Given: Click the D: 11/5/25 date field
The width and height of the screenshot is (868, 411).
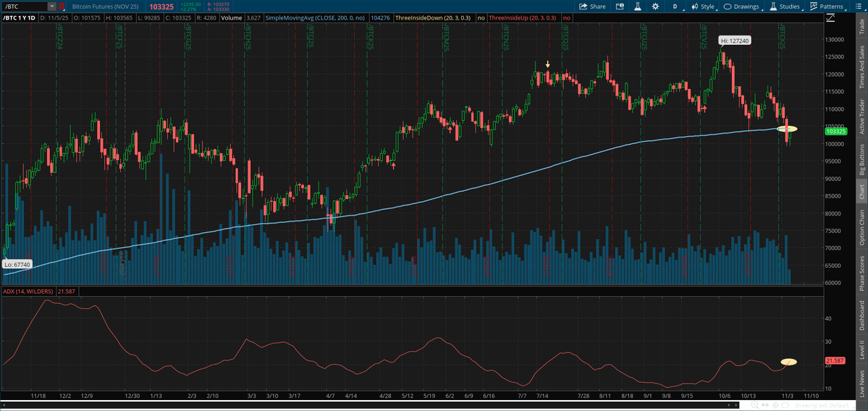Looking at the screenshot, I should [x=56, y=17].
